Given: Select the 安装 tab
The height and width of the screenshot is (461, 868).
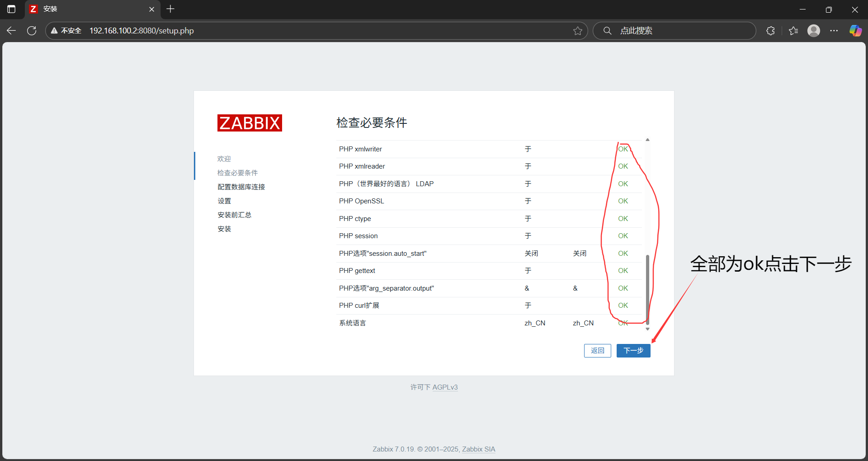Looking at the screenshot, I should [92, 9].
